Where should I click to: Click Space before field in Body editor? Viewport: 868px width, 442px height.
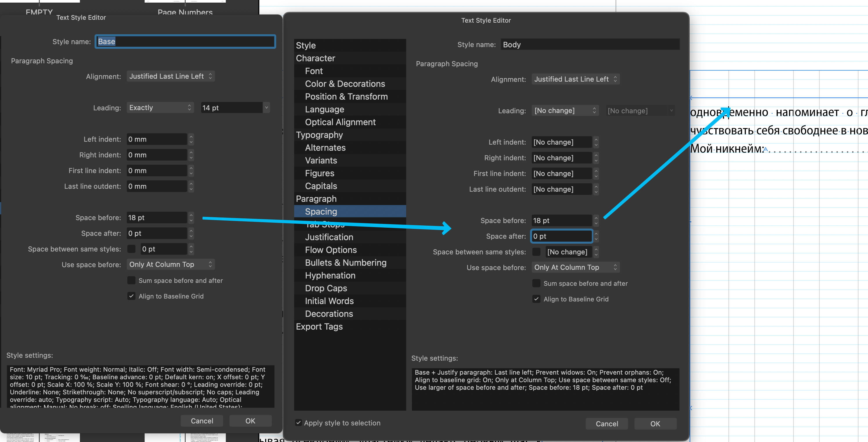[x=561, y=220]
